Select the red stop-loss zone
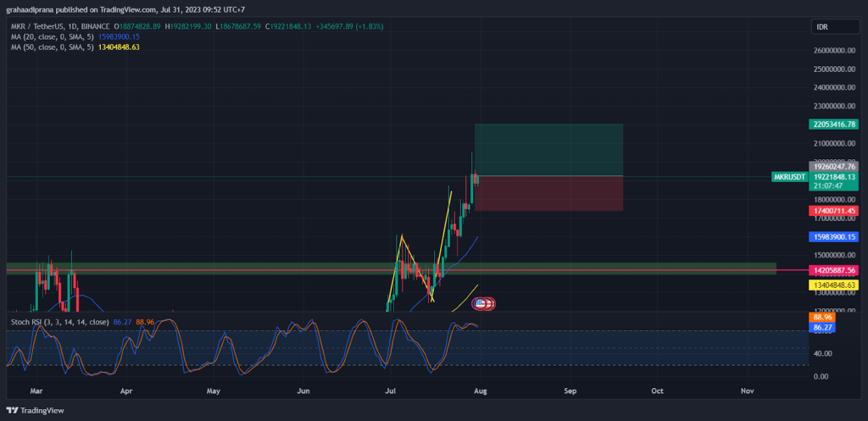The image size is (868, 421). (548, 194)
